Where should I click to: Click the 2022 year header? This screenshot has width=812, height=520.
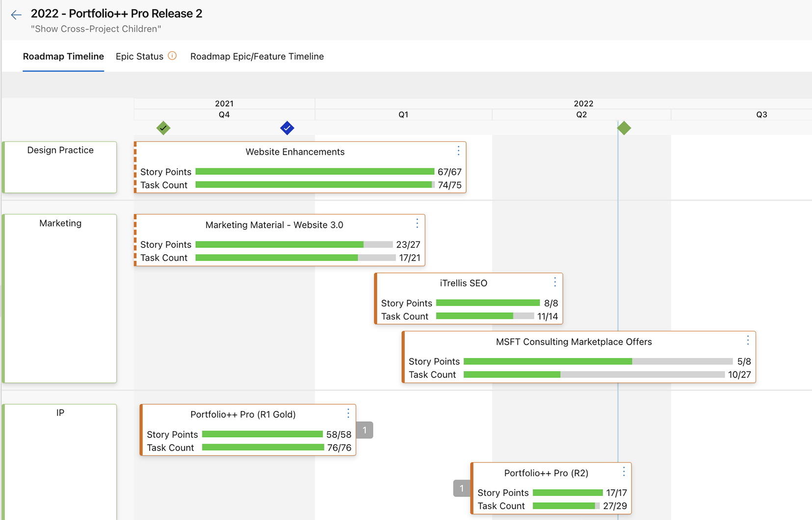[x=583, y=104]
